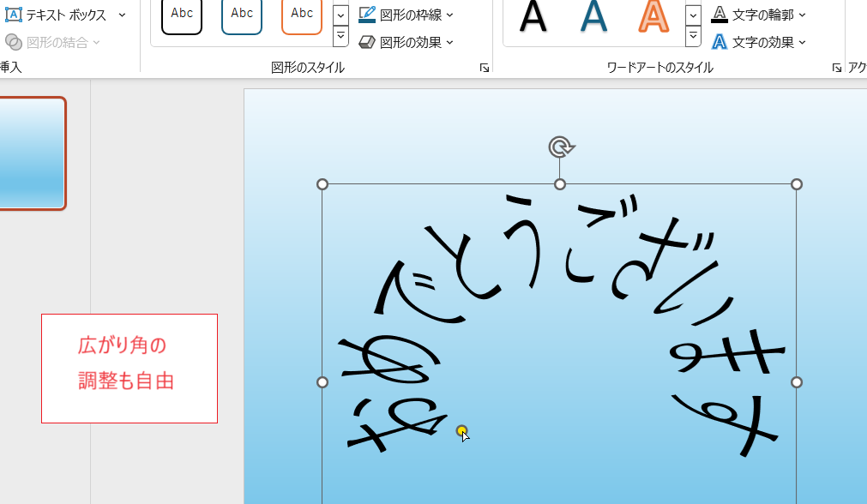Click the top-center resize handle of WordArt
Image resolution: width=867 pixels, height=504 pixels.
click(x=560, y=184)
